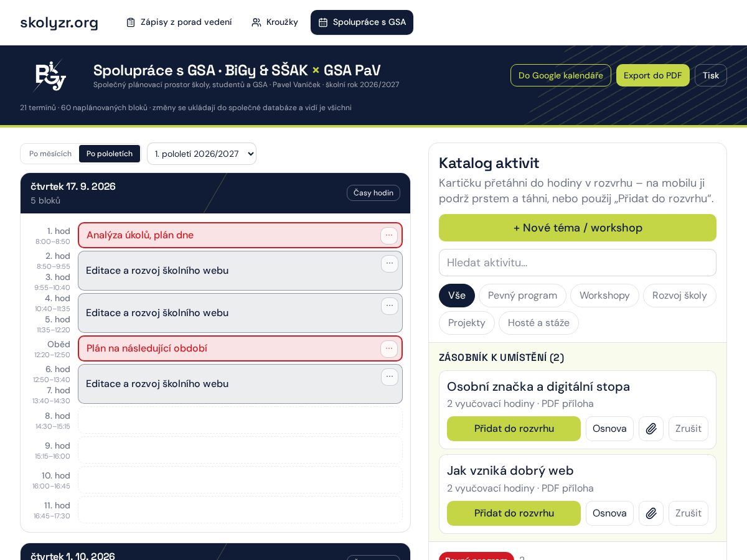Select the Vše filter chip

tap(457, 296)
